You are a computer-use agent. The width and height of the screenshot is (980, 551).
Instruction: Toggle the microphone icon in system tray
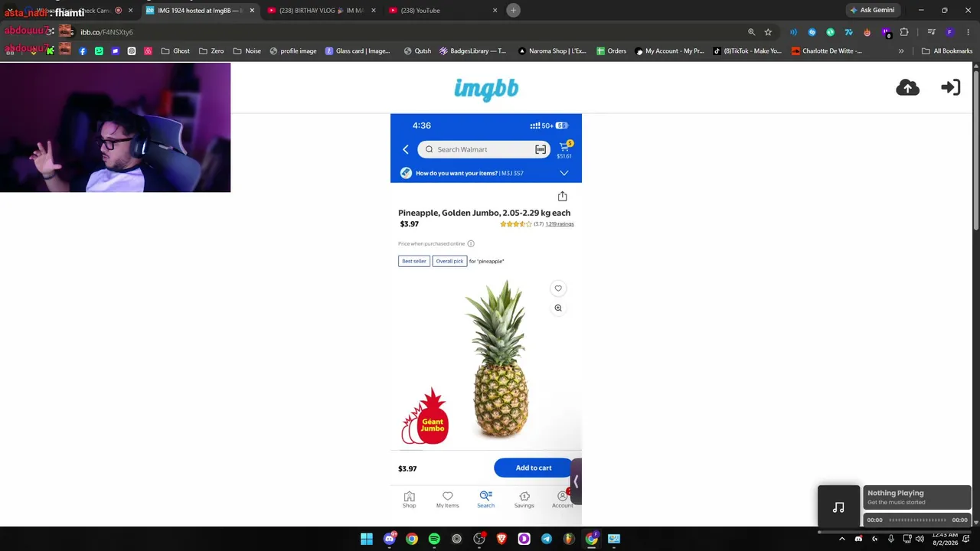point(890,539)
